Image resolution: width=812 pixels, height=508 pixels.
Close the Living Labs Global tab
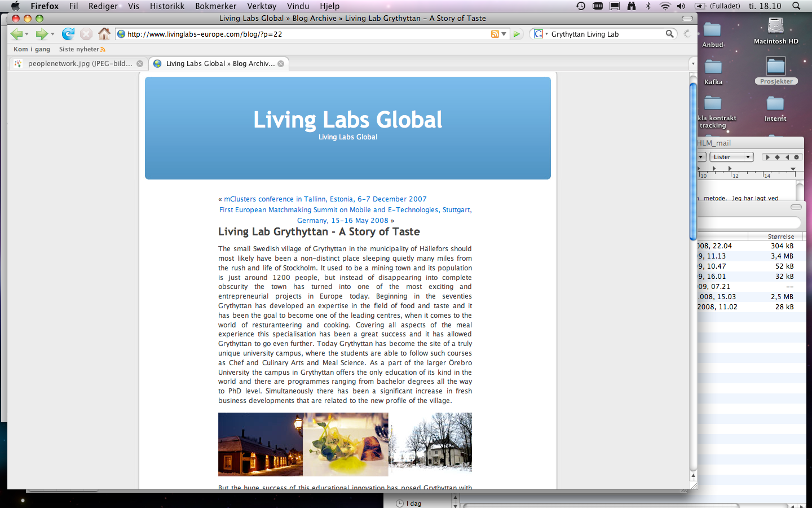coord(281,64)
